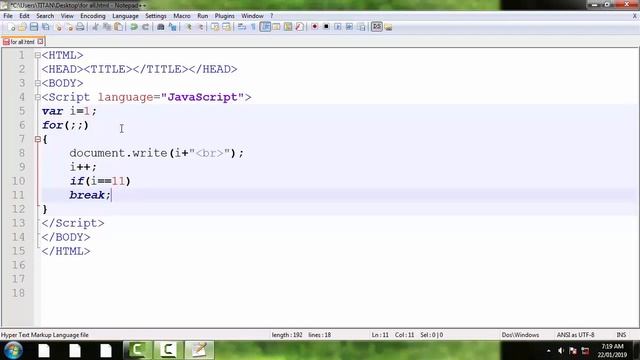Viewport: 640px width, 360px height.
Task: Place cursor on 'document.write' code line
Action: [156, 153]
